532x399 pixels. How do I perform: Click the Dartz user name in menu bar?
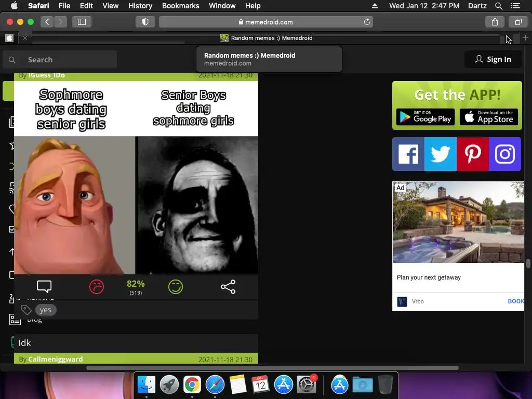coord(477,6)
